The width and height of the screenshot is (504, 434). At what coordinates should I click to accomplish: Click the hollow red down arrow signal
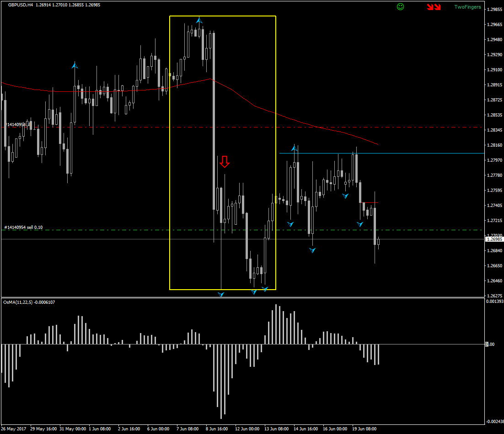225,162
